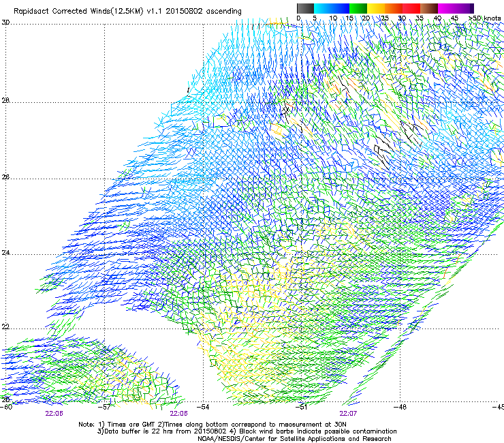Click the purple 22:07 time stamp
Image resolution: width=504 pixels, height=443 pixels.
point(348,414)
